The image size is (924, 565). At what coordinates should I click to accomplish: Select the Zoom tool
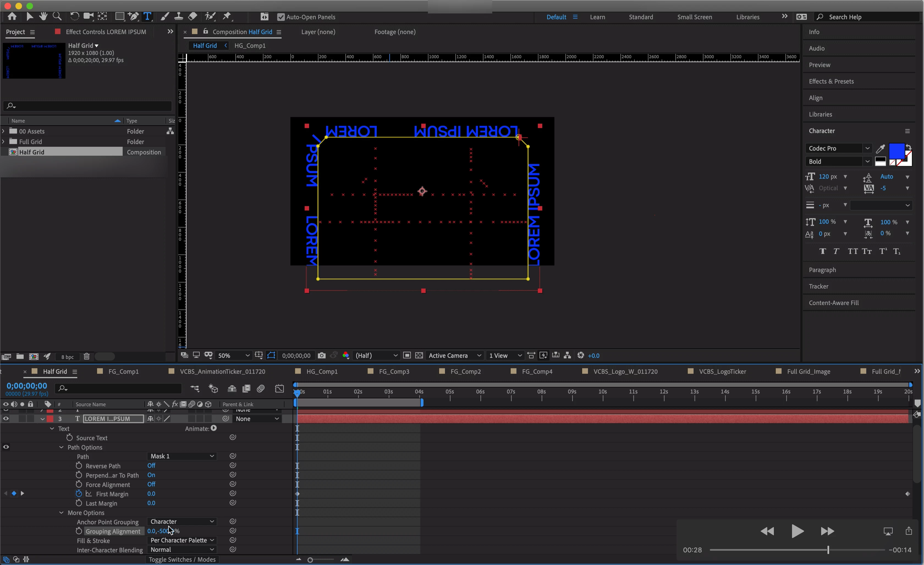tap(57, 17)
